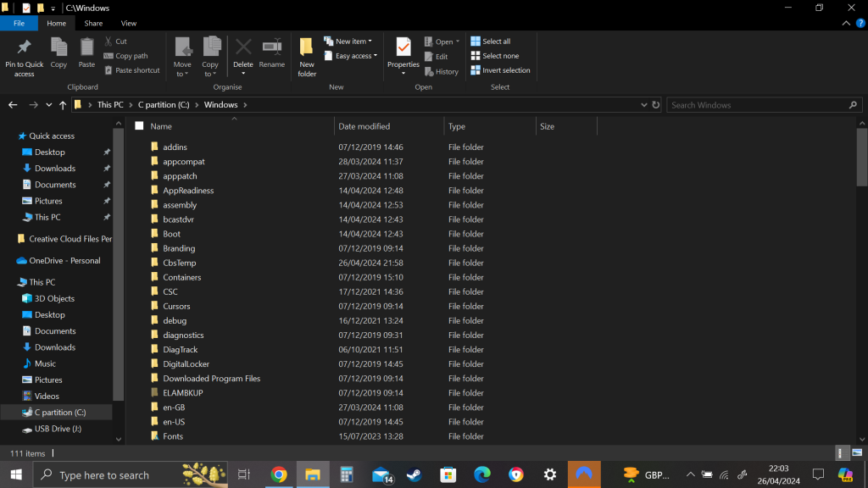Switch to the View ribbon tab
Screen dimensions: 868x488
click(128, 23)
